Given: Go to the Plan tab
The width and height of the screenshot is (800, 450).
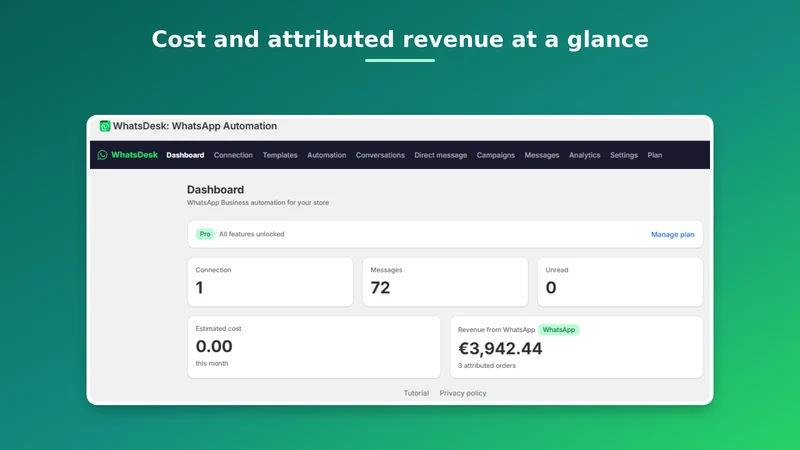Looking at the screenshot, I should pyautogui.click(x=655, y=155).
